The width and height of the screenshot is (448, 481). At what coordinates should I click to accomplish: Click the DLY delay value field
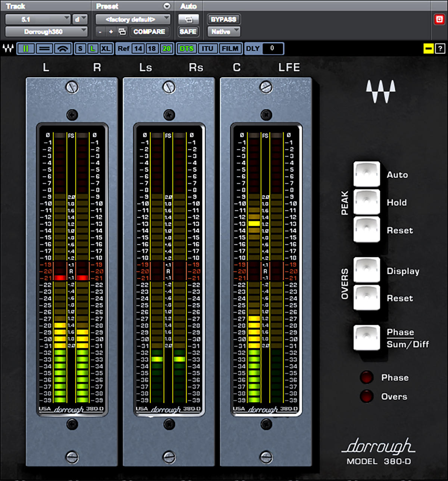click(x=272, y=49)
